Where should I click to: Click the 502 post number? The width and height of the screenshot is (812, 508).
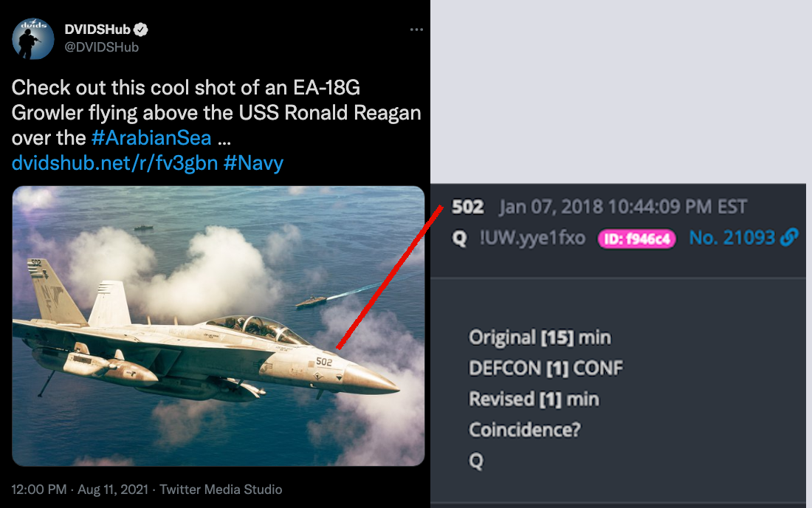click(x=467, y=207)
